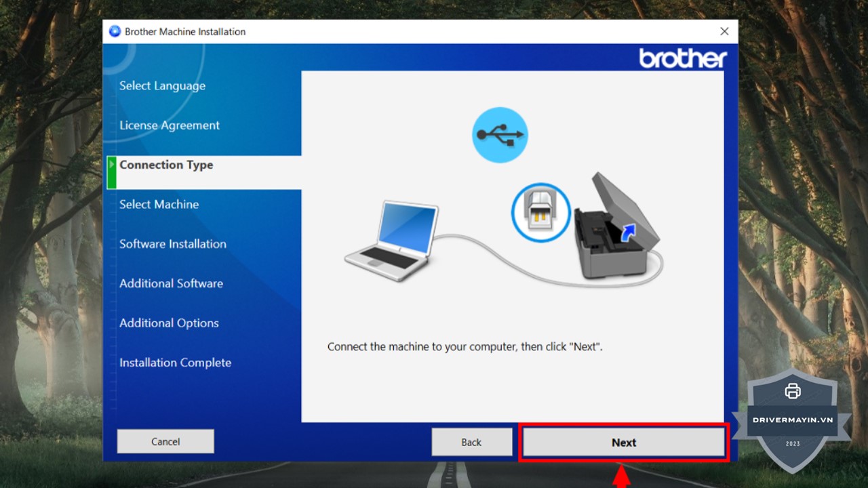The image size is (868, 488).
Task: Go to the Select Machine step
Action: [159, 204]
